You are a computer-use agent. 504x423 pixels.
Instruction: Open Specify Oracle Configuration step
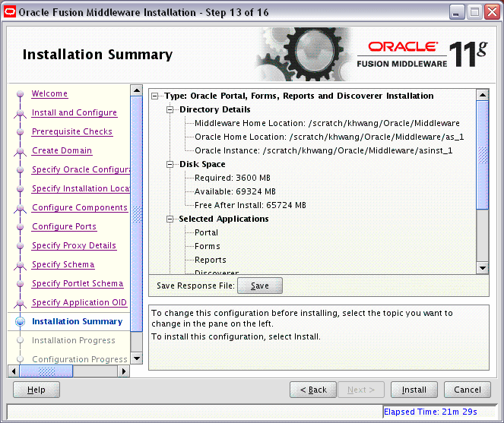coord(81,169)
